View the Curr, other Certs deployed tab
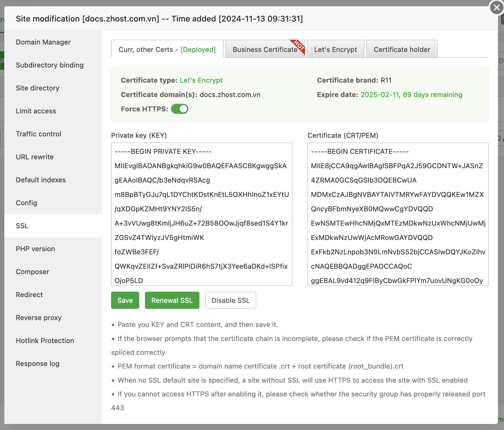This screenshot has width=504, height=430. pos(167,49)
